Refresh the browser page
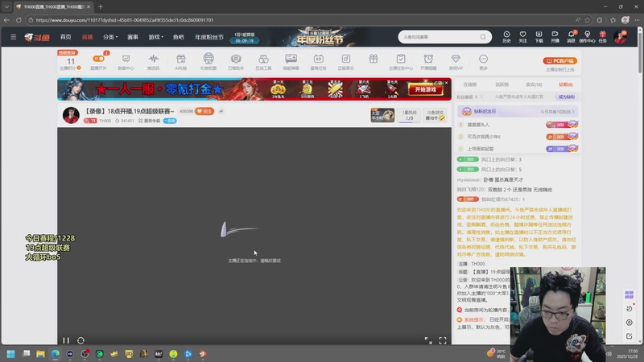The width and height of the screenshot is (644, 362). pyautogui.click(x=19, y=19)
